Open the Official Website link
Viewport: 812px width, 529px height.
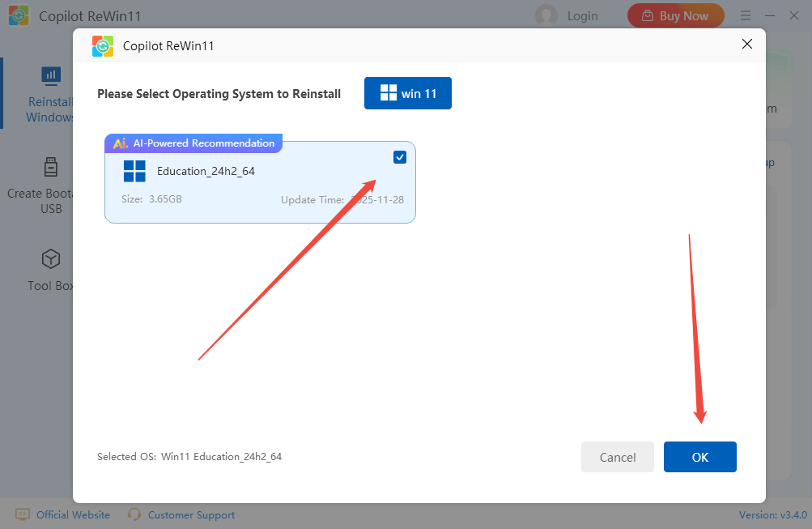(x=73, y=514)
